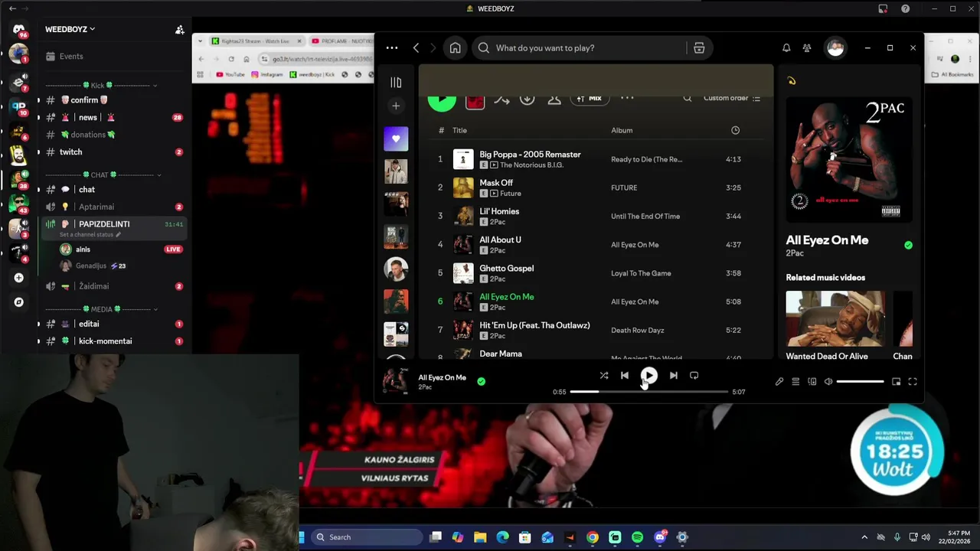Switch to Kick stream Chrome tab
Image resolution: width=980 pixels, height=551 pixels.
tap(255, 41)
